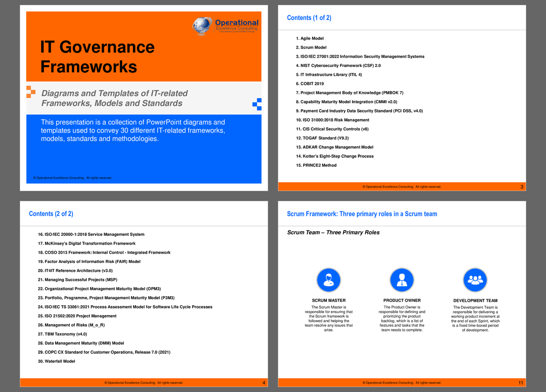Click the 'PRODUCT OWNER' role label

(402, 300)
